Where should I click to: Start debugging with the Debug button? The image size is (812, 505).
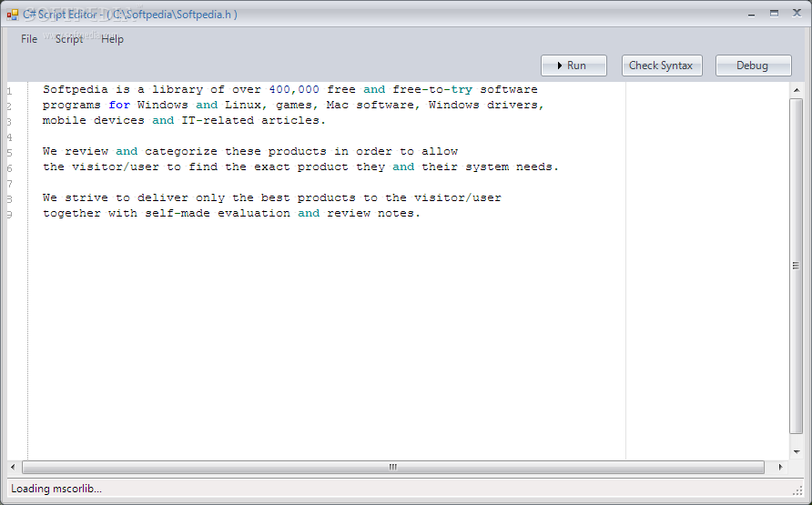pyautogui.click(x=754, y=66)
